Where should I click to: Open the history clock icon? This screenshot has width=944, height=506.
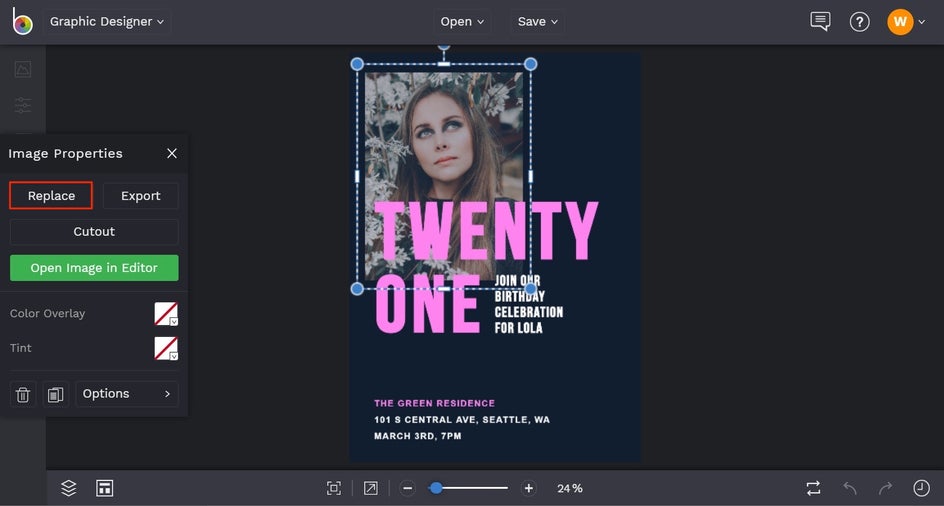click(921, 488)
